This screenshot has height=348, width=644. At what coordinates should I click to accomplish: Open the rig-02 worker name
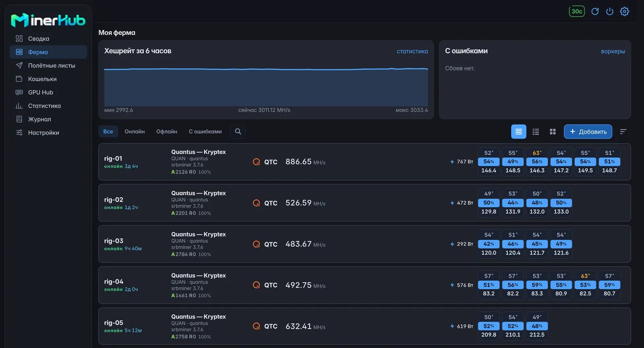(114, 199)
